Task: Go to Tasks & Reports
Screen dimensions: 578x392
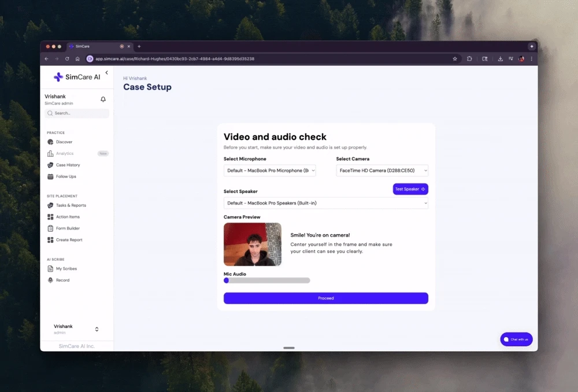Action: click(x=71, y=205)
